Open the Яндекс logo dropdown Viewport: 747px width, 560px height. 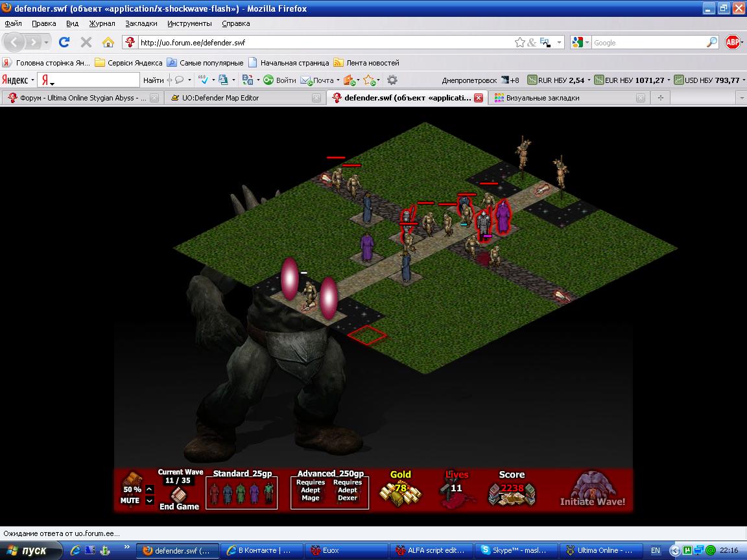pyautogui.click(x=18, y=80)
